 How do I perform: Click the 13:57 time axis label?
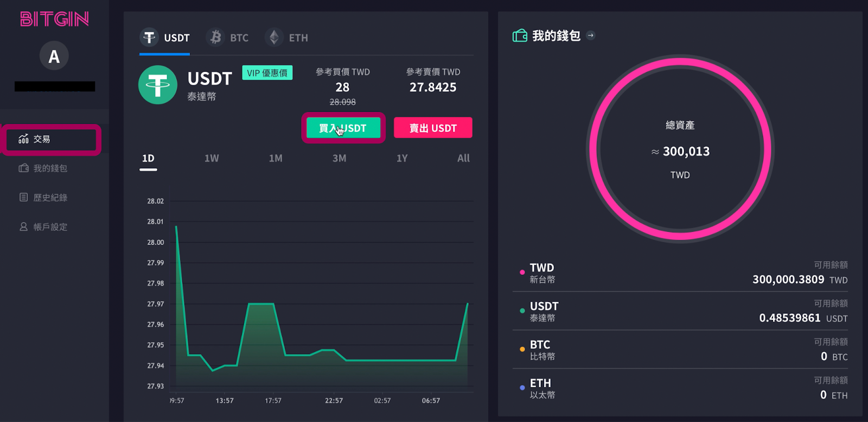click(225, 401)
